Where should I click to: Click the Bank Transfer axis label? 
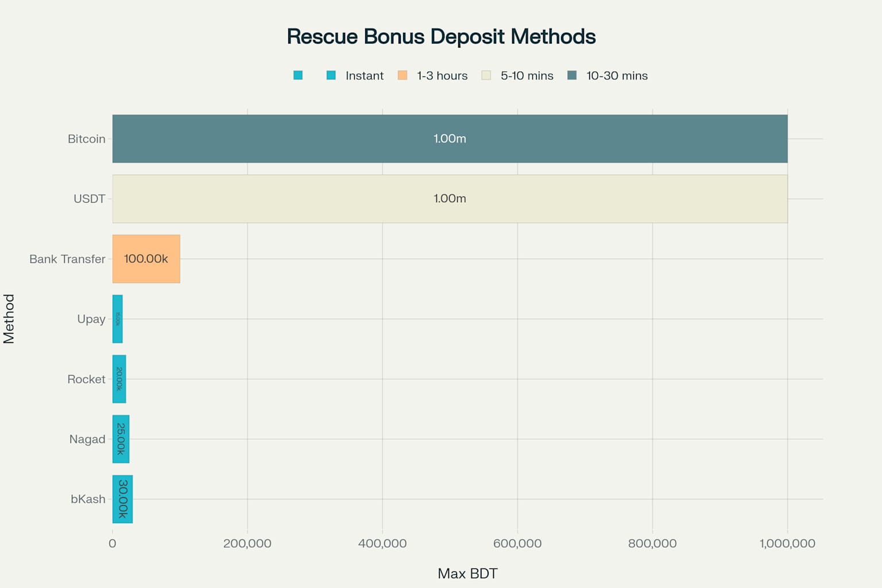coord(67,259)
